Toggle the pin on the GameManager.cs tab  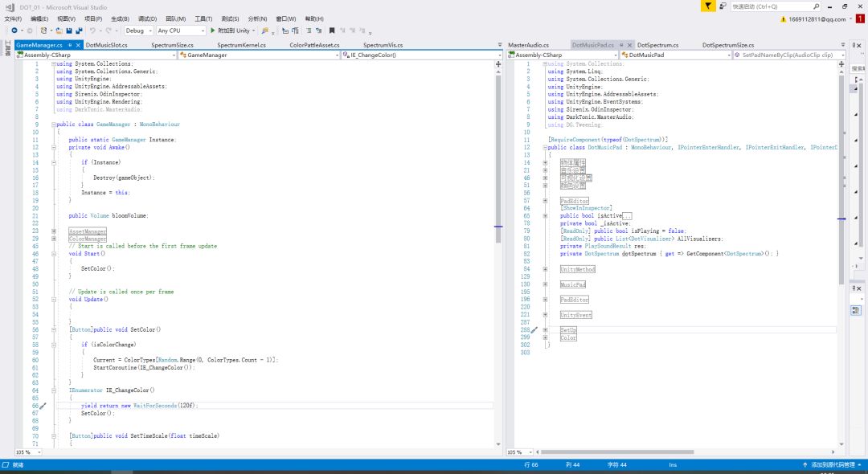pyautogui.click(x=71, y=45)
